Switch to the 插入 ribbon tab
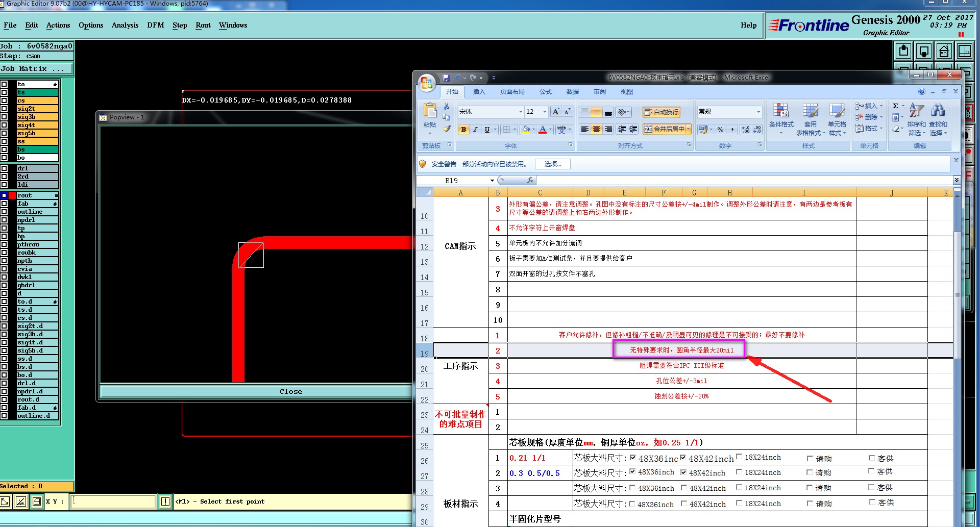Image resolution: width=980 pixels, height=527 pixels. pos(479,92)
